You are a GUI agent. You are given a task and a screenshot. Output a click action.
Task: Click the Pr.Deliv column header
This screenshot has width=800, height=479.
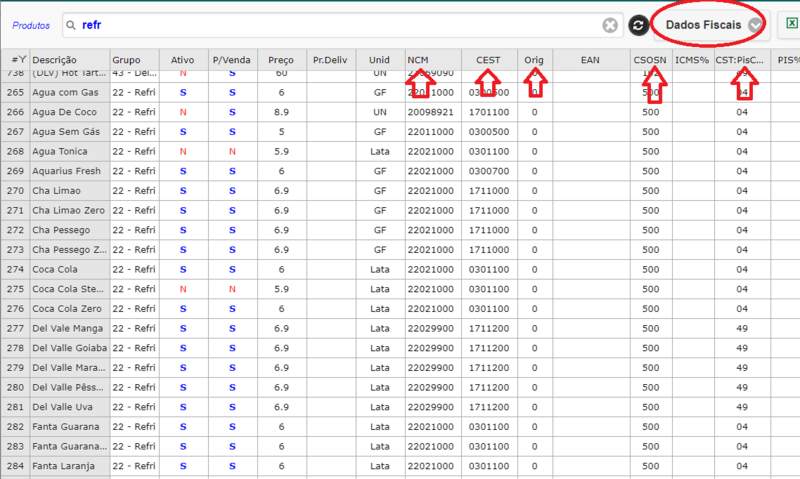pos(331,60)
